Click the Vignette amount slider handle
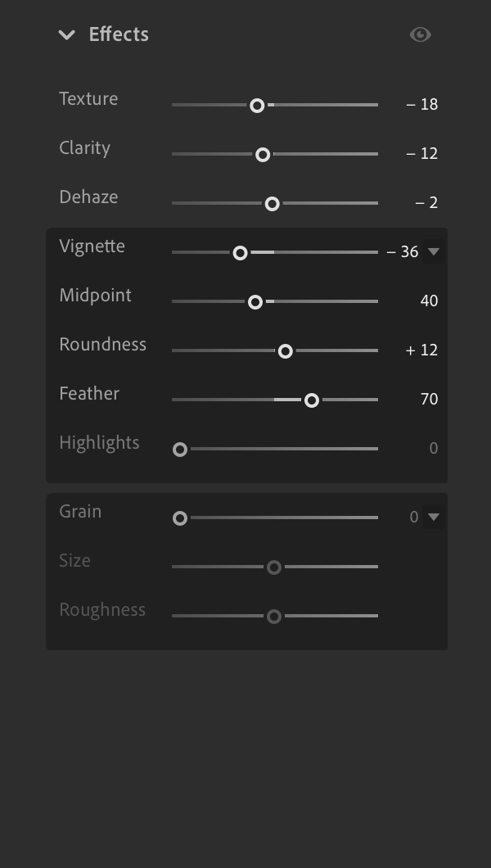The image size is (491, 868). tap(240, 252)
